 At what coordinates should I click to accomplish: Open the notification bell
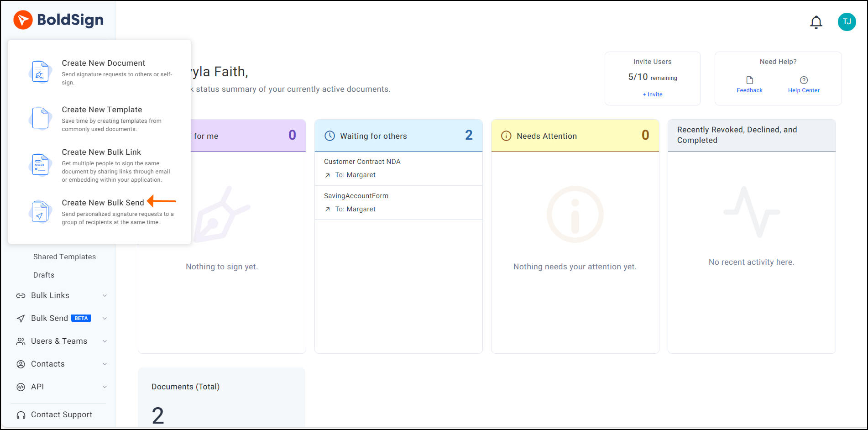pos(816,22)
